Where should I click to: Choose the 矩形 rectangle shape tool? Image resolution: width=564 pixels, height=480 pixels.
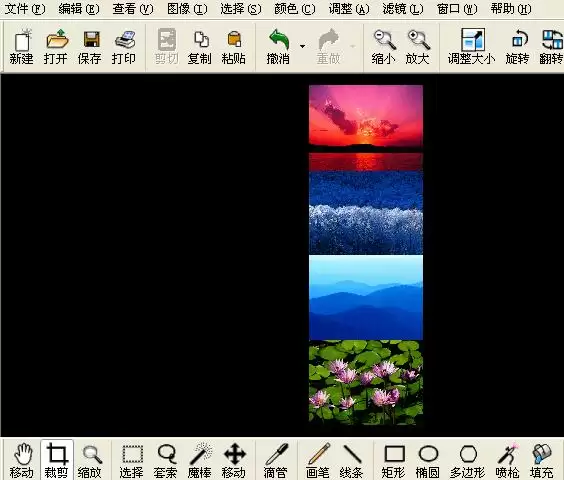pos(394,461)
